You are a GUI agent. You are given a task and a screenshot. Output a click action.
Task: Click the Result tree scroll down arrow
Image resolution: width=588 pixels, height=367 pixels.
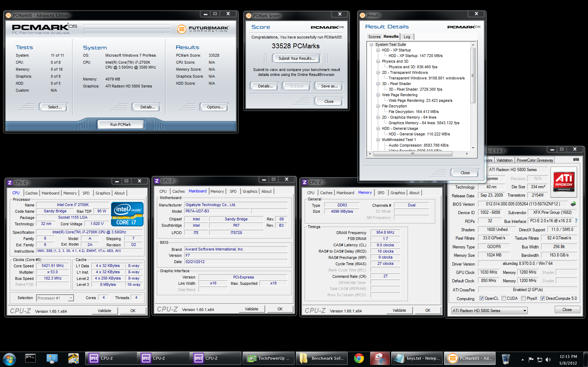coord(473,148)
